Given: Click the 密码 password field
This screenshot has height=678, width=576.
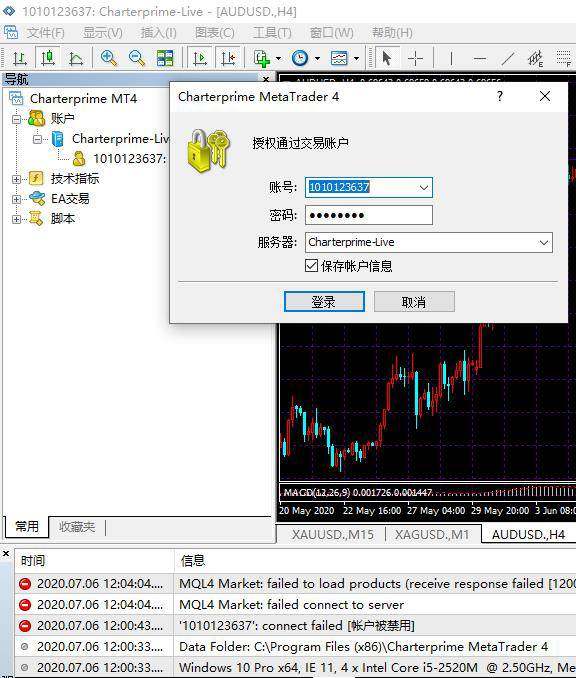Looking at the screenshot, I should [x=368, y=215].
